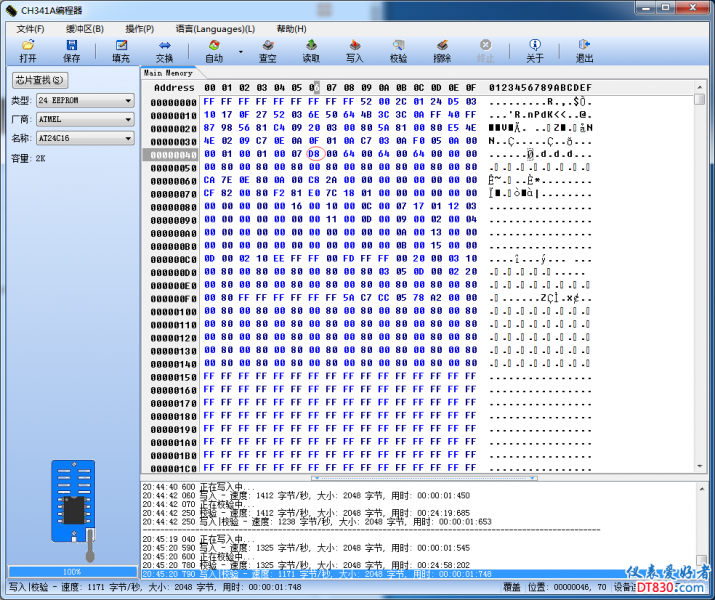Viewport: 715px width, 600px height.
Task: Click hex byte D8 in row 00000040
Action: tap(314, 154)
